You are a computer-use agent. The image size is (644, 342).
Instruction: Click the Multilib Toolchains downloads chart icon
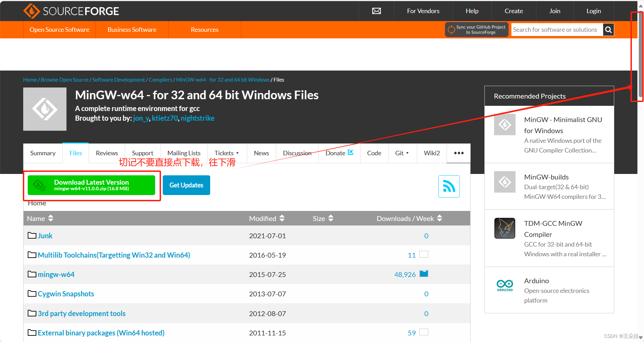tap(424, 255)
